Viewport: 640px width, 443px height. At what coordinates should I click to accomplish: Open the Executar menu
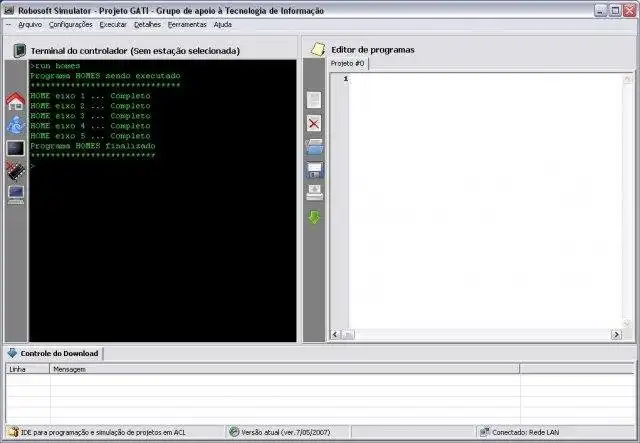click(x=113, y=24)
